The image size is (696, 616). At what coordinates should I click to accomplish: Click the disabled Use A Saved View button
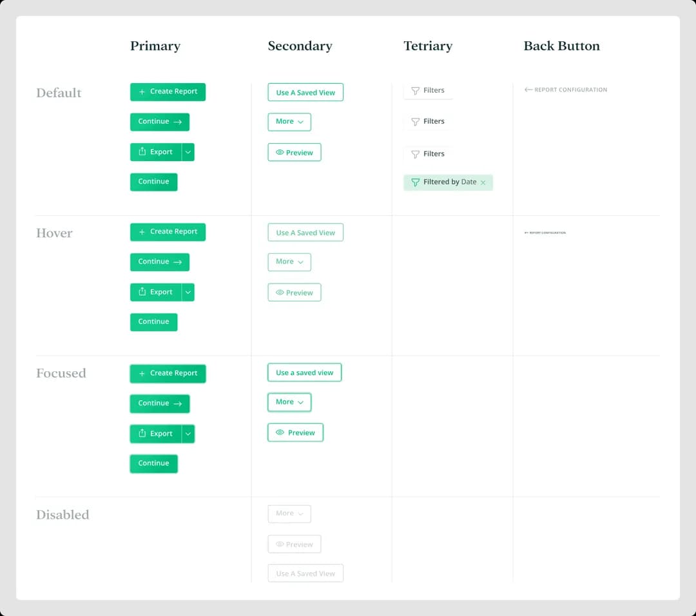305,573
